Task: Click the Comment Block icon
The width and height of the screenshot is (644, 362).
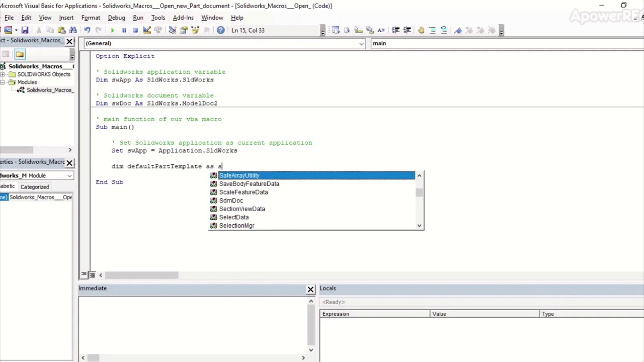Action: click(x=432, y=30)
